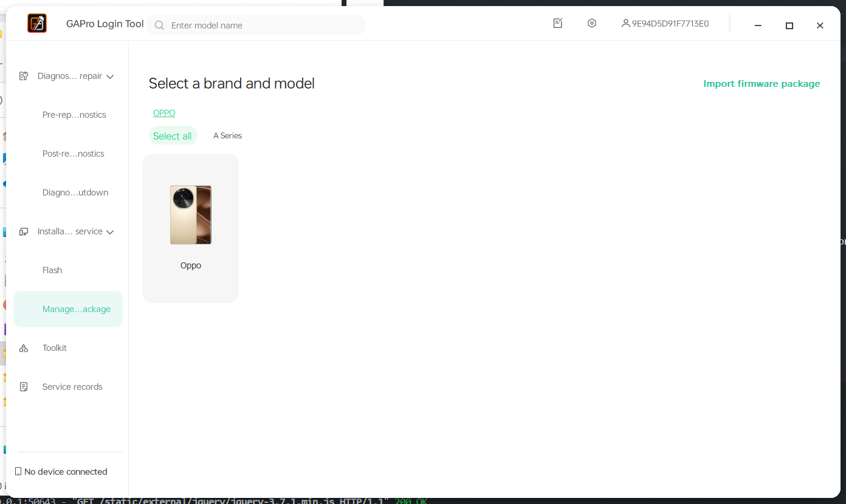The height and width of the screenshot is (504, 846).
Task: Minimize the GAPro window
Action: coord(758,26)
